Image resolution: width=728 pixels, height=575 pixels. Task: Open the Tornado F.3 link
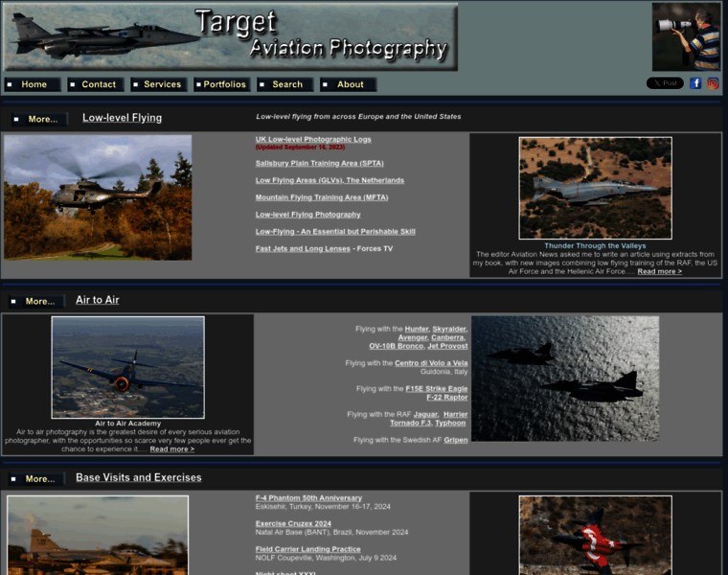point(410,424)
